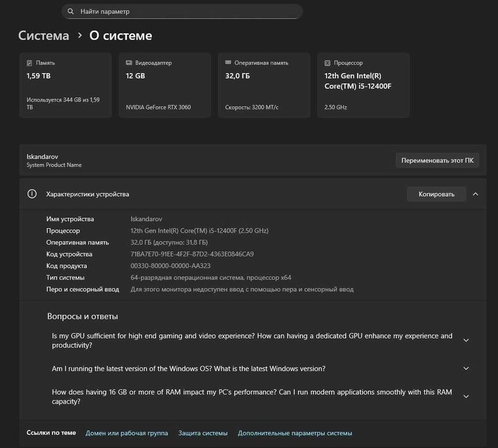498x448 pixels.
Task: Click "System Product Name" text
Action: pyautogui.click(x=54, y=164)
